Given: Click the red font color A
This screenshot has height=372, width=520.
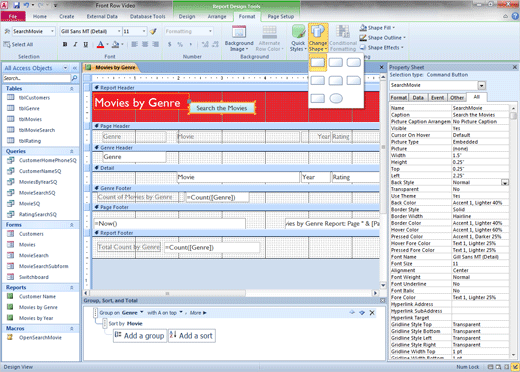Looking at the screenshot, I should click(x=100, y=44).
